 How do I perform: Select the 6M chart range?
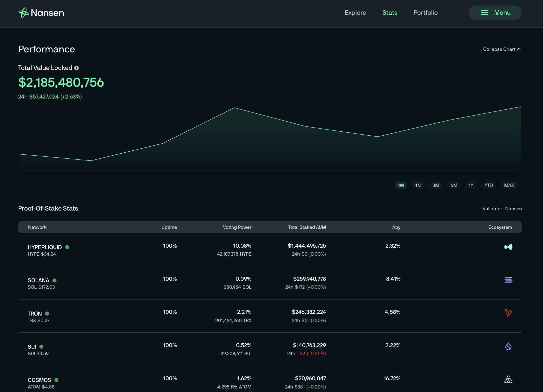pyautogui.click(x=454, y=185)
